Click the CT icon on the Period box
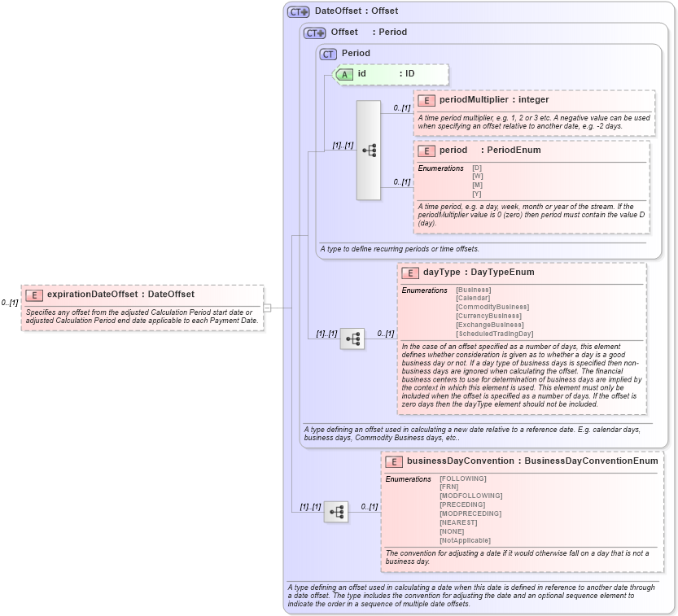This screenshot has width=678, height=616. pyautogui.click(x=328, y=53)
